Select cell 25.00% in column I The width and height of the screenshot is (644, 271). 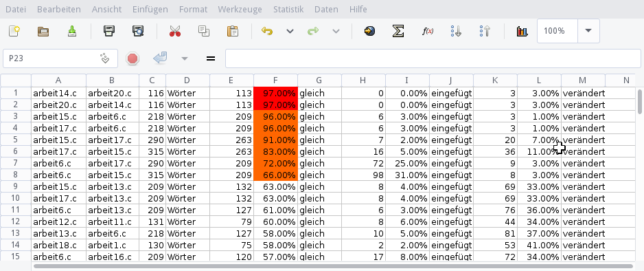pos(407,163)
